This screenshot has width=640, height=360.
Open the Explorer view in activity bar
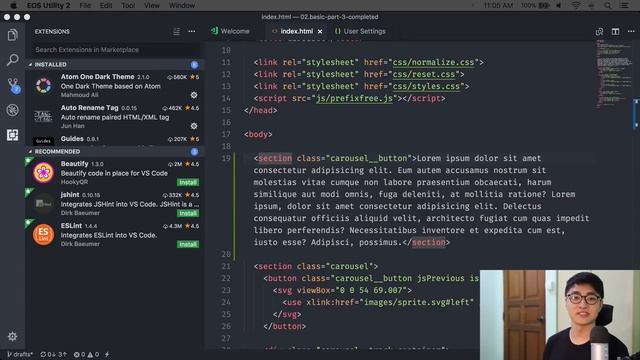[13, 35]
